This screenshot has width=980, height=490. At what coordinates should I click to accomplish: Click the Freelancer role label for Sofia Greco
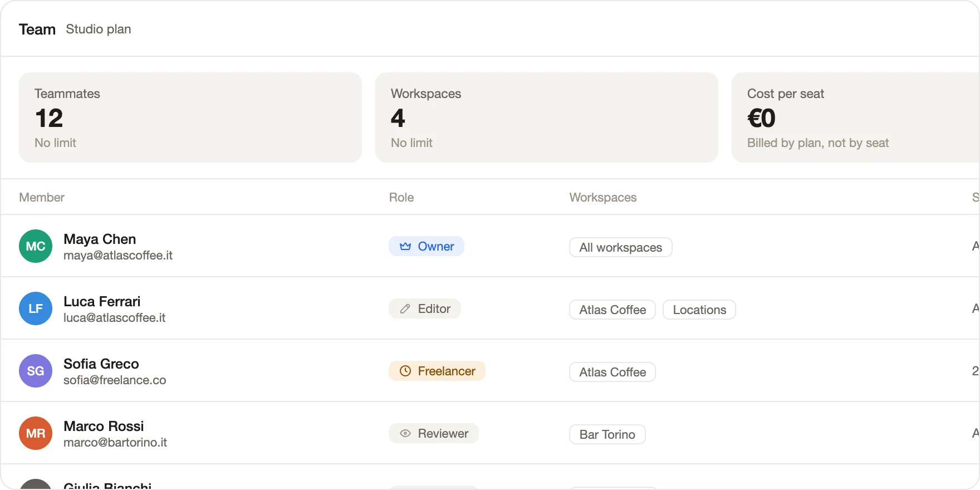[437, 371]
